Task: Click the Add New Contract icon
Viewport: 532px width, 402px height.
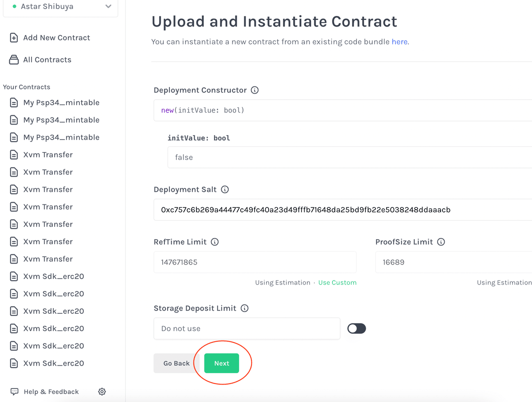Action: pyautogui.click(x=14, y=38)
